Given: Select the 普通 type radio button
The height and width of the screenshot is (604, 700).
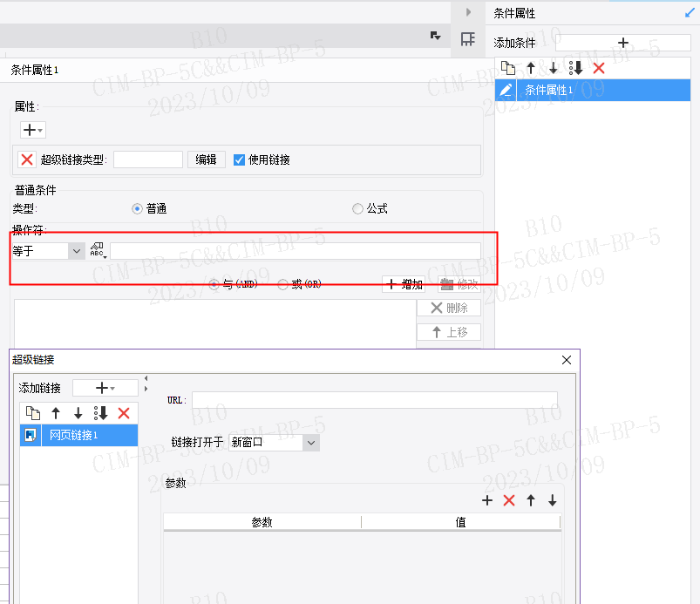Looking at the screenshot, I should click(137, 208).
